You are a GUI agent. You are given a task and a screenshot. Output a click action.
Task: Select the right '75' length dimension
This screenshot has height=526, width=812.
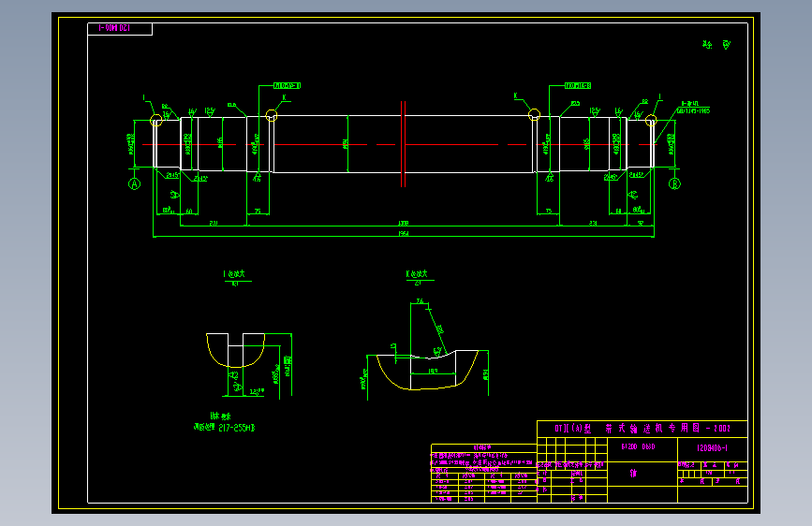(x=549, y=212)
